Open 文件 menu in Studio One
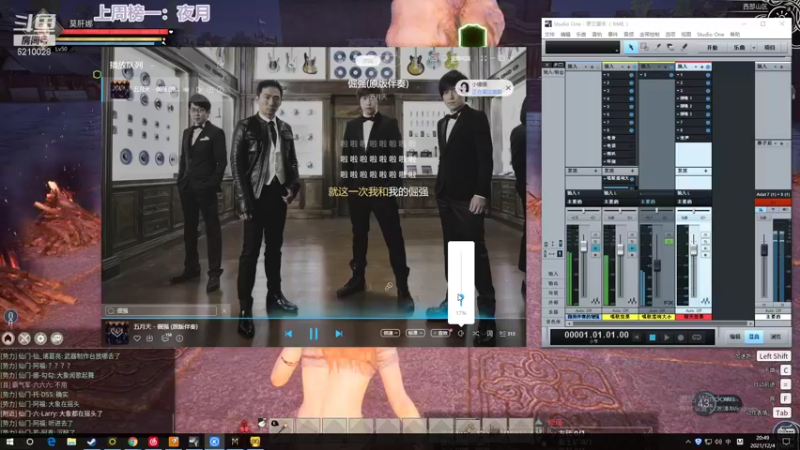The width and height of the screenshot is (800, 450). point(549,34)
